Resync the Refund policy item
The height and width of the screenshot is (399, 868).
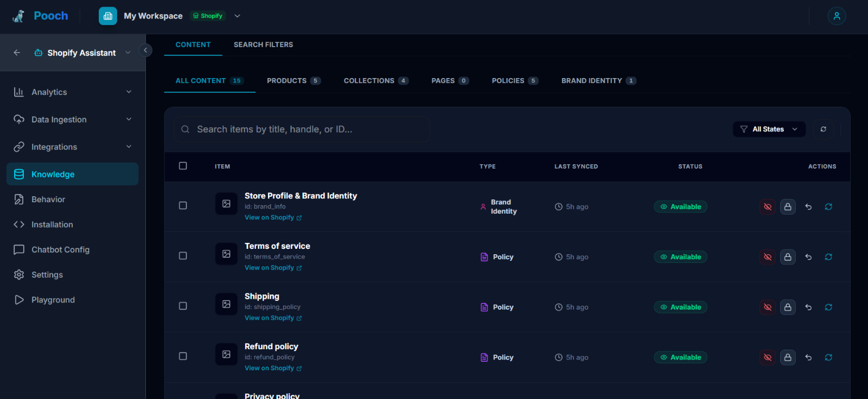[828, 357]
